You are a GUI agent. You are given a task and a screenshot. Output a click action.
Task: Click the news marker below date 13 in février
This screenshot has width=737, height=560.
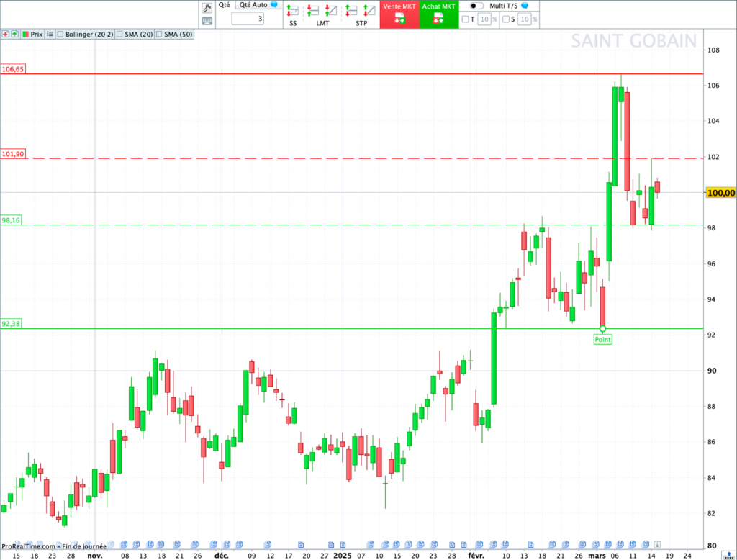(530, 544)
